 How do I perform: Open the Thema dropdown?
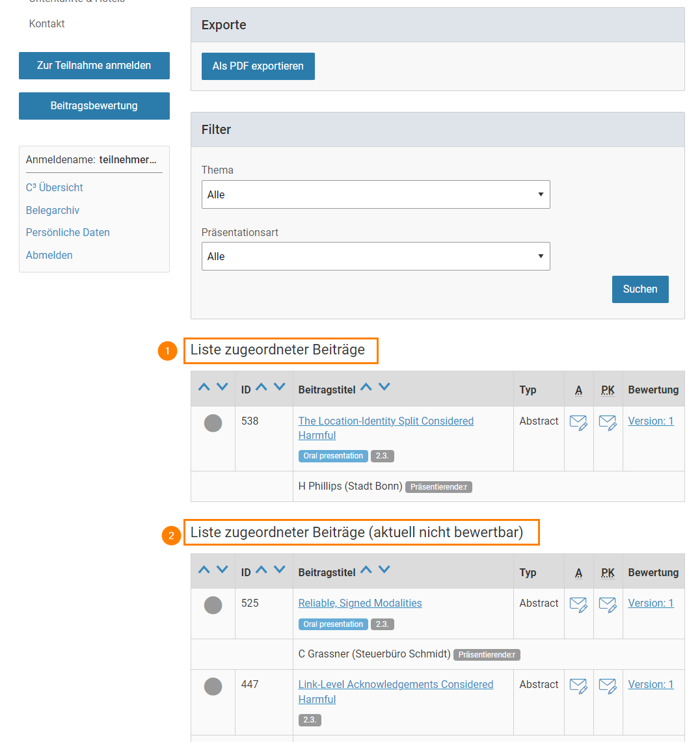[375, 194]
